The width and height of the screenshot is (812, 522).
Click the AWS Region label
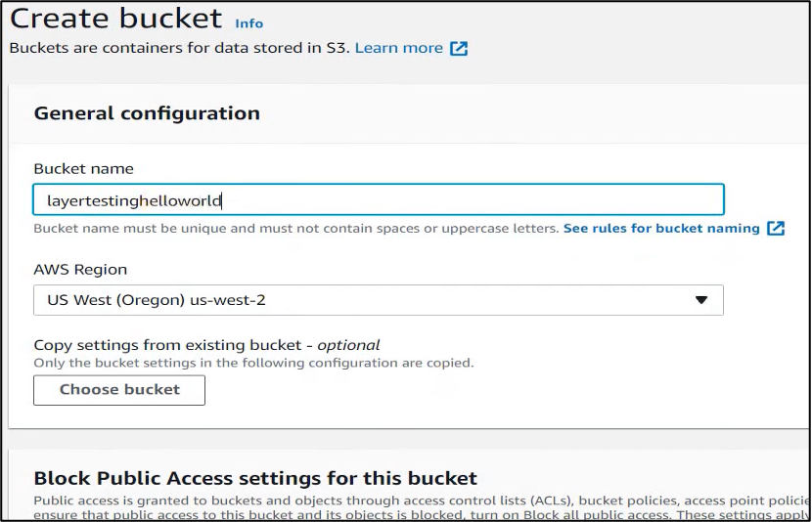[80, 269]
